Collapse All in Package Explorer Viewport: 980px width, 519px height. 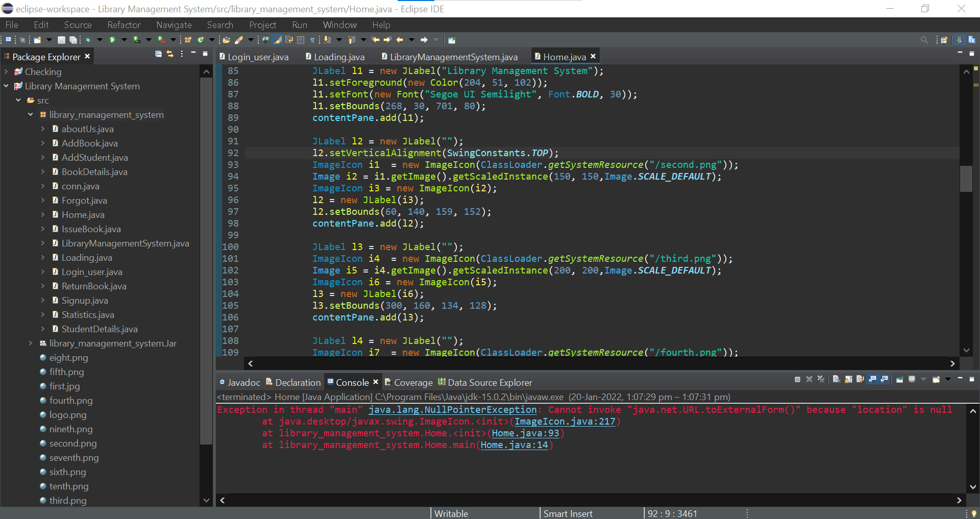coord(158,54)
